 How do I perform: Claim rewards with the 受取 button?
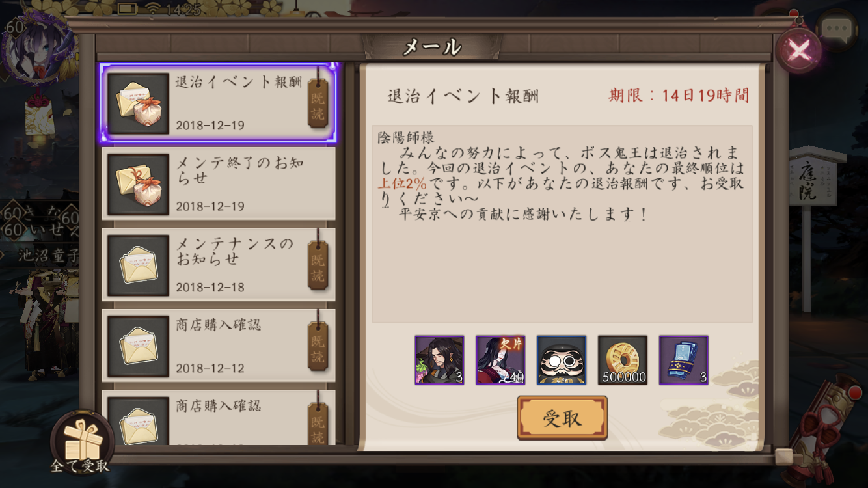tap(562, 418)
